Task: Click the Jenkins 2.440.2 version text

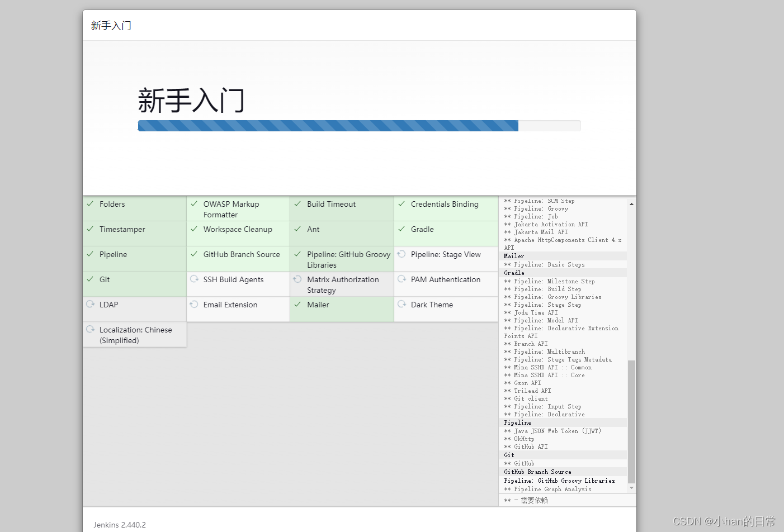Action: click(x=120, y=525)
